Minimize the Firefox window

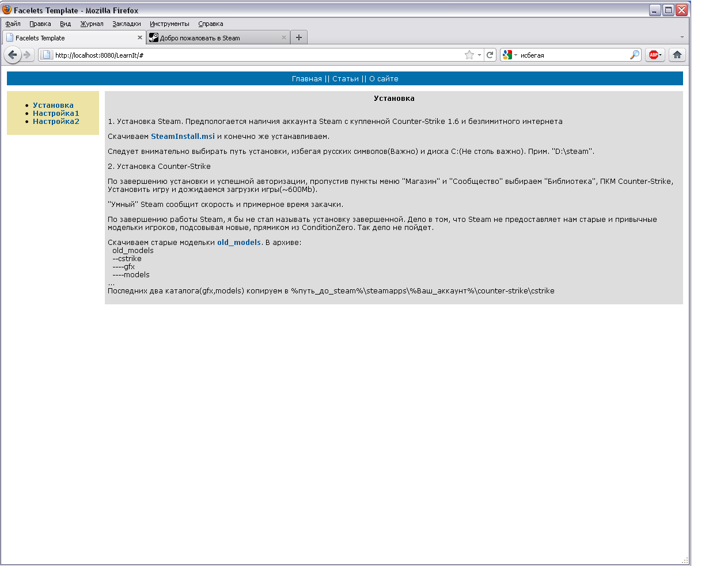click(655, 10)
